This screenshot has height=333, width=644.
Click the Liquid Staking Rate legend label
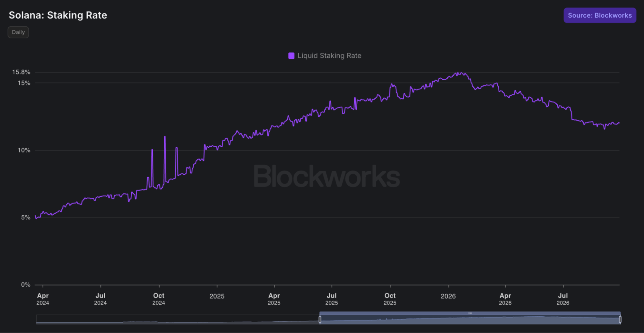329,56
